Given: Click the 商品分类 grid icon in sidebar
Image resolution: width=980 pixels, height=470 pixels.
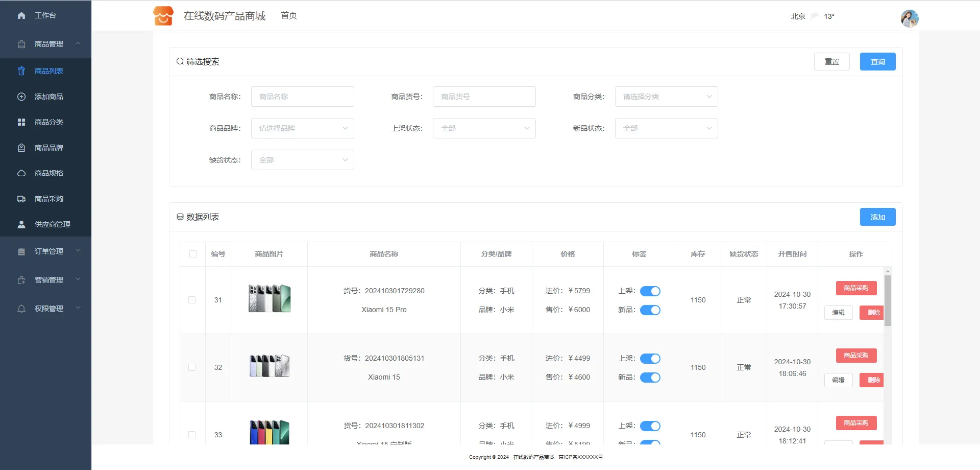Looking at the screenshot, I should pyautogui.click(x=21, y=122).
